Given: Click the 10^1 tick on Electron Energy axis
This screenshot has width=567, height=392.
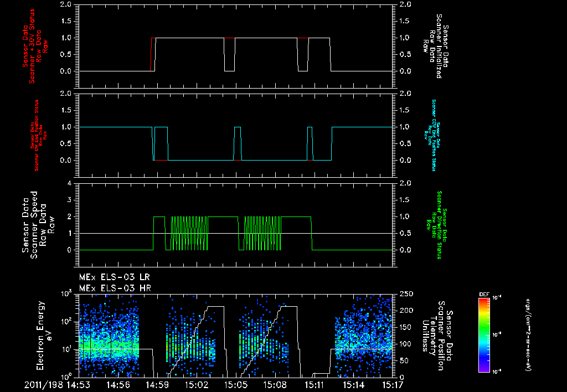Looking at the screenshot, I should [66, 349].
